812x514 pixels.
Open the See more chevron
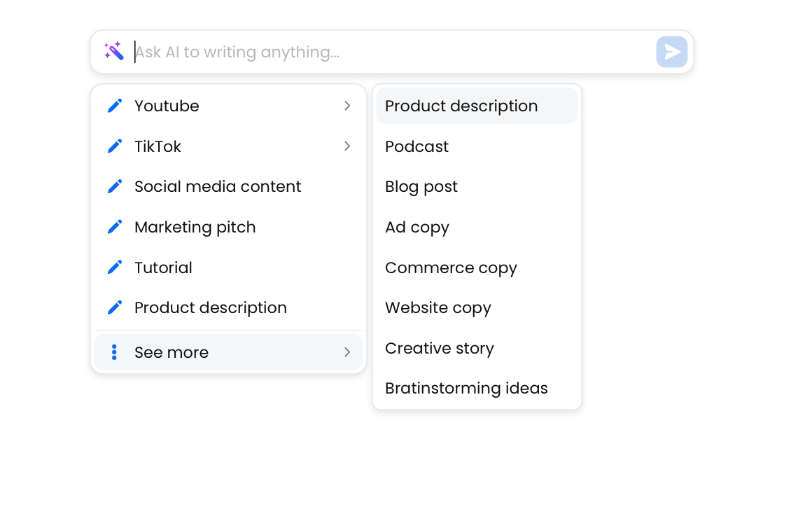[x=347, y=352]
